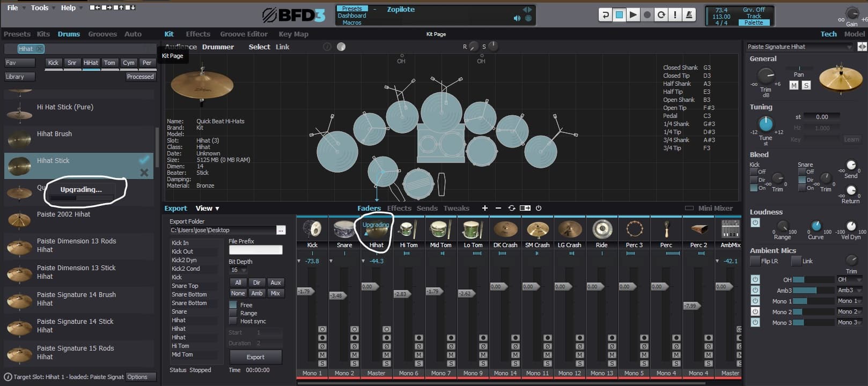Click the record transport button

pos(648,15)
